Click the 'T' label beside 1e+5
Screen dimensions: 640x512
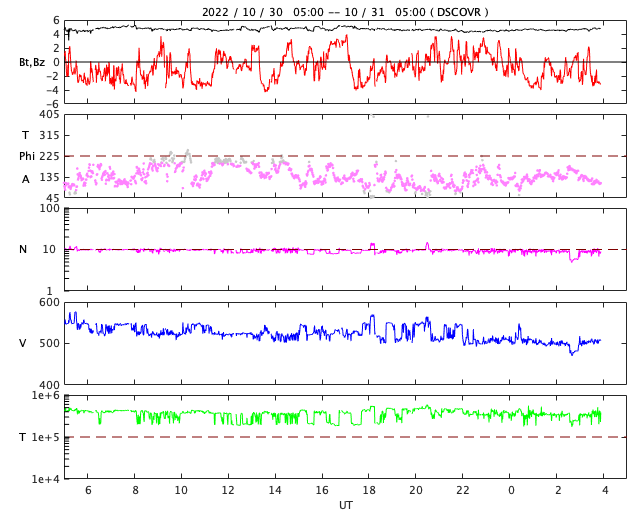[x=23, y=437]
